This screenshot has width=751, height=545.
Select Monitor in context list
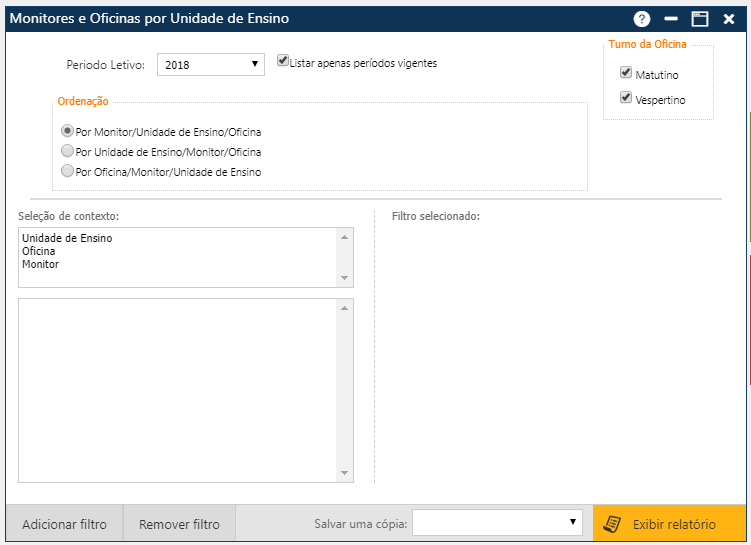[x=40, y=265]
